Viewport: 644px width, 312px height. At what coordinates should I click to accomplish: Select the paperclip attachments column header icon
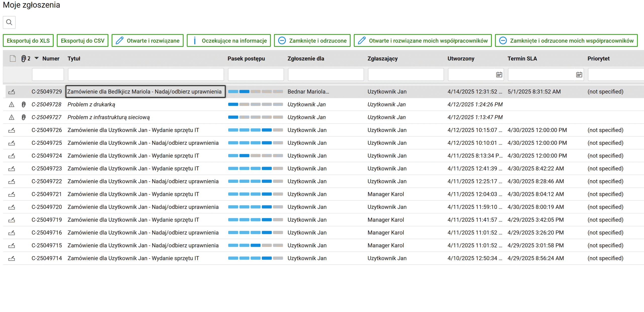[23, 59]
